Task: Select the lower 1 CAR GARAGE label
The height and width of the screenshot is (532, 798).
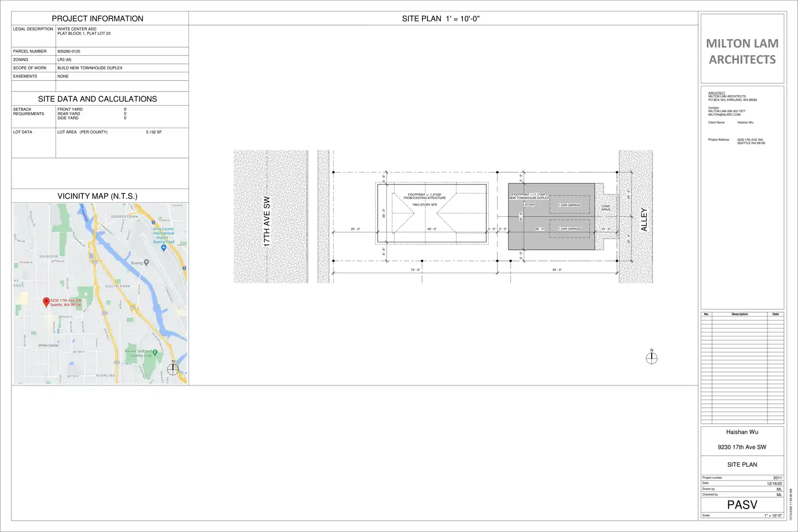Action: tap(569, 229)
